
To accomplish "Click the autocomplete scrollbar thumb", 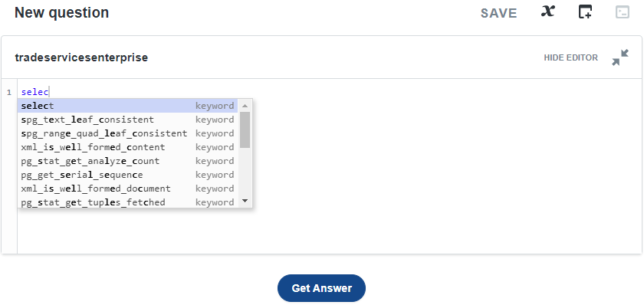I will tap(245, 130).
